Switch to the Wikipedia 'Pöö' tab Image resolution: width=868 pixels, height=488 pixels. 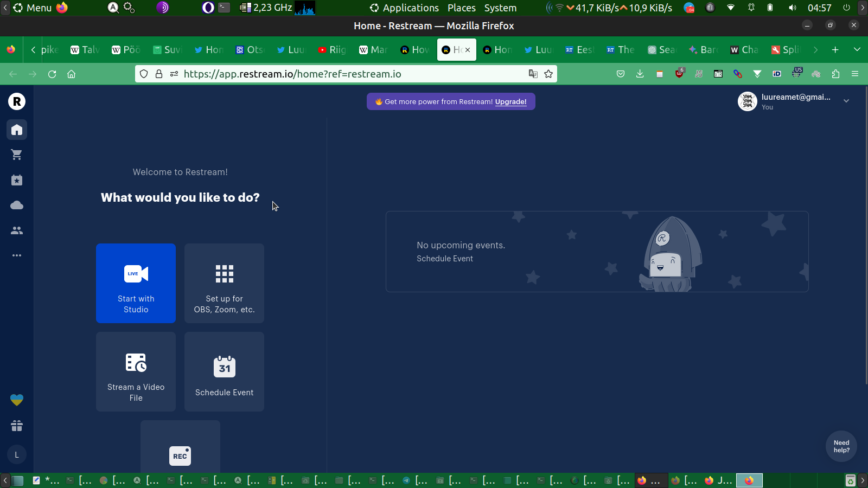pyautogui.click(x=126, y=50)
